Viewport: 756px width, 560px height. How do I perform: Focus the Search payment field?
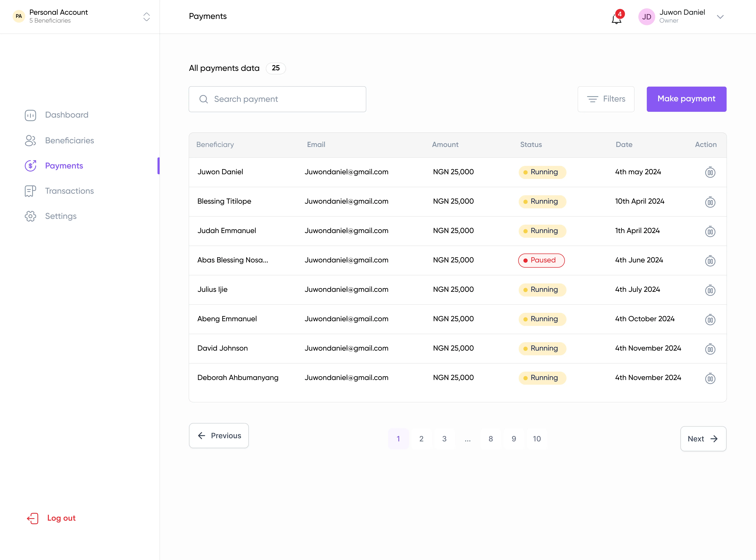277,99
